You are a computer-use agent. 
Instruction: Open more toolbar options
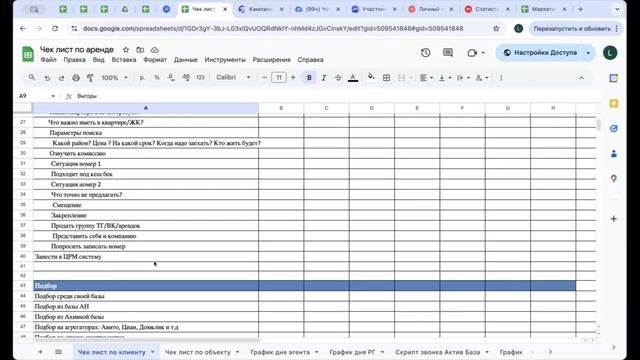tap(501, 78)
